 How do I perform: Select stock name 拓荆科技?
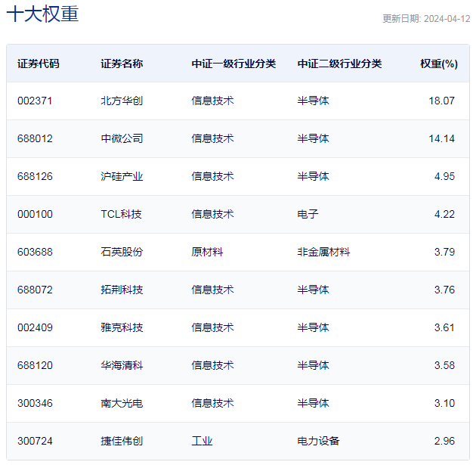[x=122, y=290]
